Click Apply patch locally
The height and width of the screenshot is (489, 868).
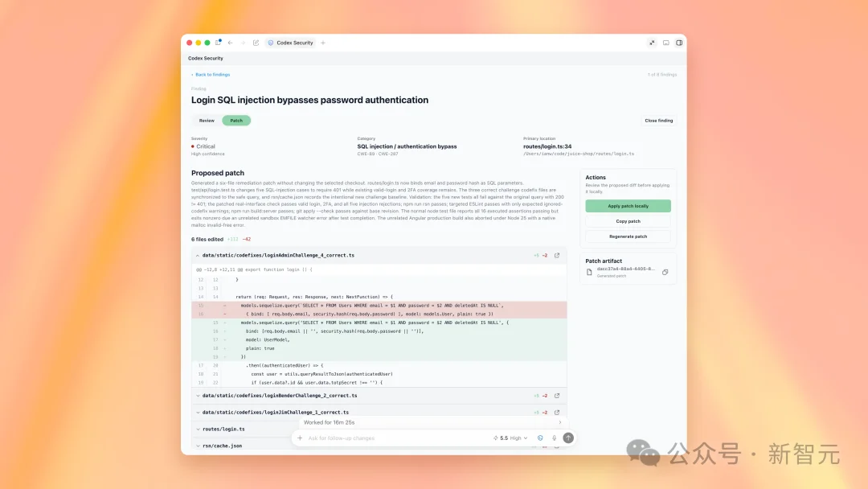628,206
